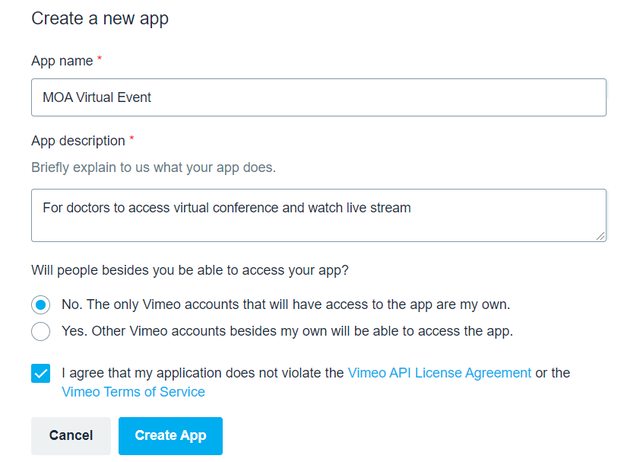Toggle the license agreement checkbox
The image size is (640, 462).
point(41,373)
